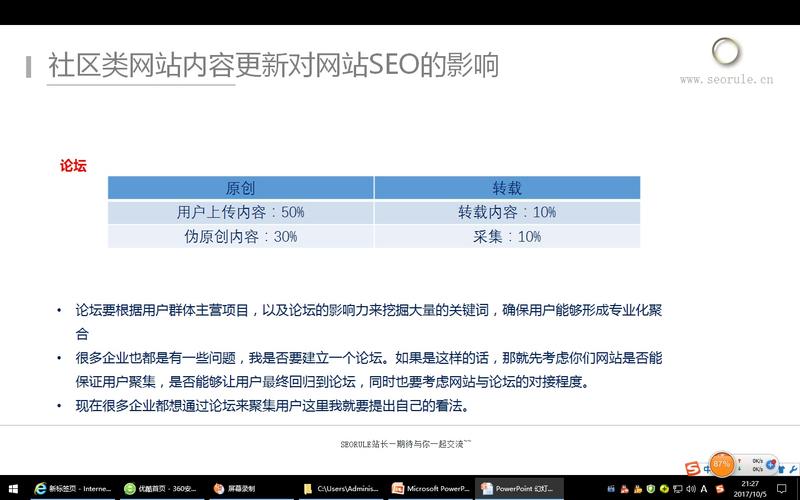
Task: Click the cell 用户上传内容：50%
Action: pyautogui.click(x=240, y=212)
